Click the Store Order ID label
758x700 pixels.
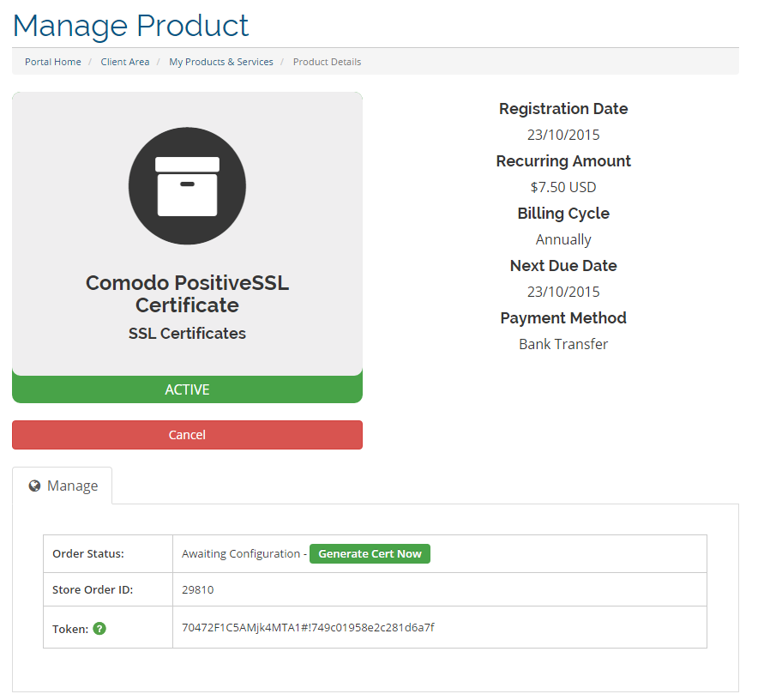[93, 589]
